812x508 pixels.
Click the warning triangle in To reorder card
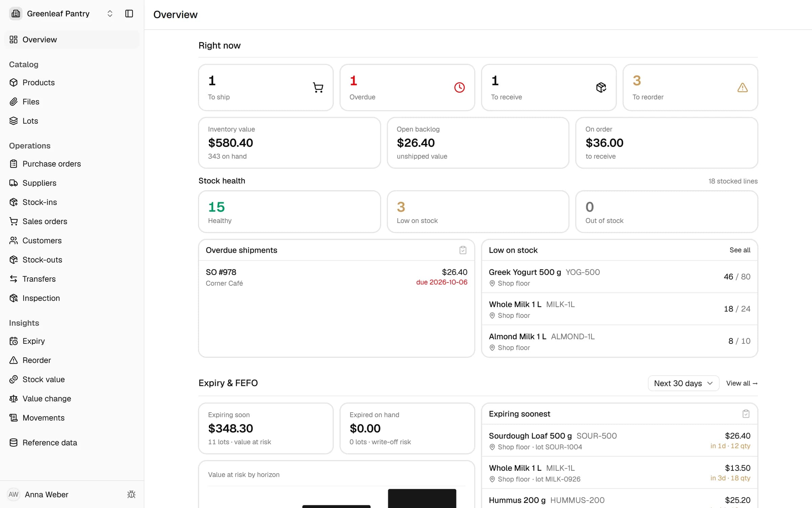[742, 87]
